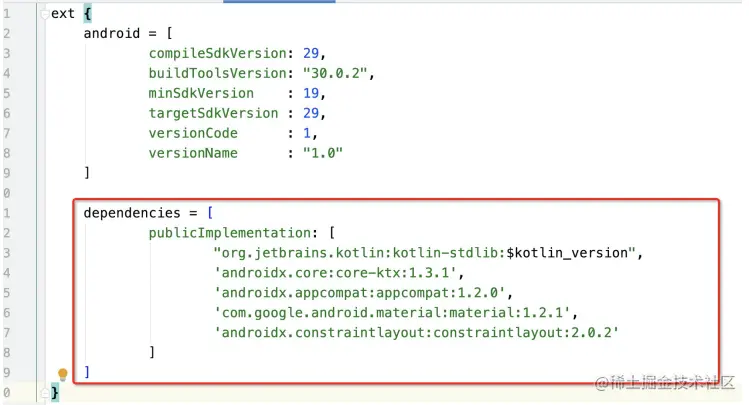Screen dimensions: 749x405
Task: Click the "30.0.2" string value
Action: 335,74
